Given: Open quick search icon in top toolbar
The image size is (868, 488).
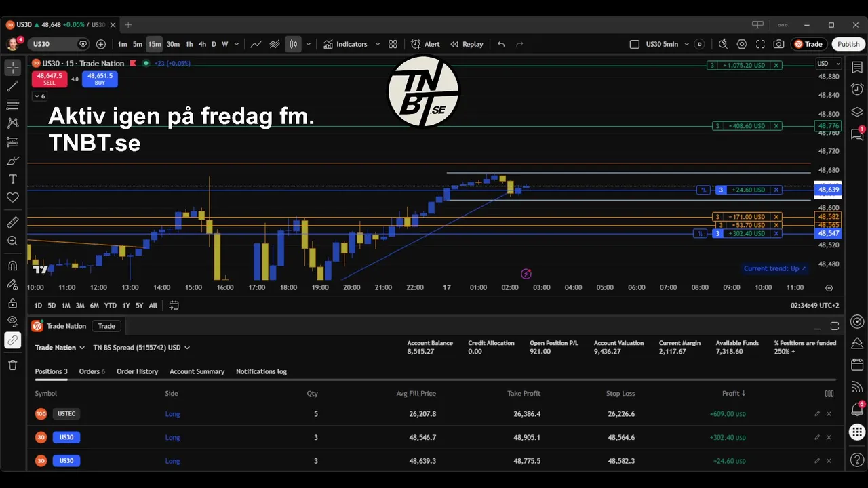Looking at the screenshot, I should 723,44.
